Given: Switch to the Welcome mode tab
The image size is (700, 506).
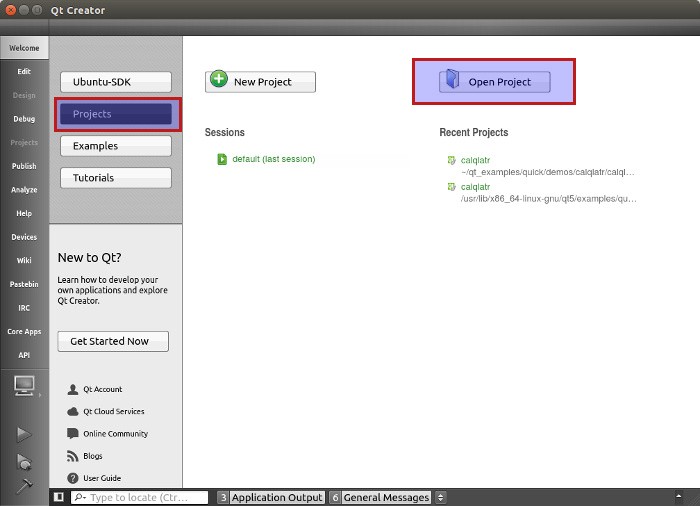Looking at the screenshot, I should coord(24,48).
